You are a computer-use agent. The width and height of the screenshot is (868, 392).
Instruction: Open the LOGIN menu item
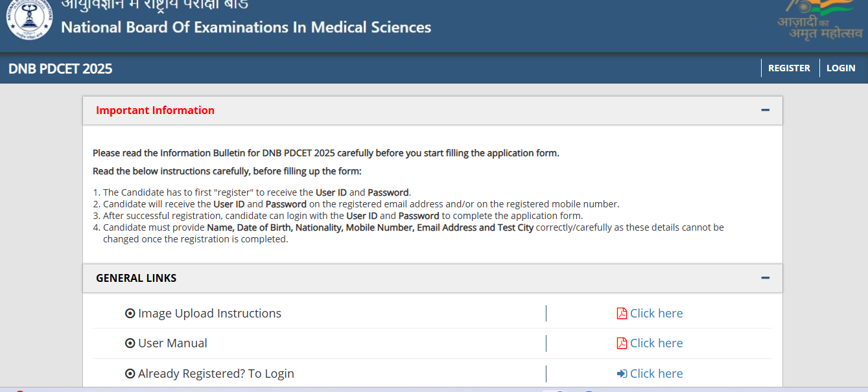coord(840,67)
